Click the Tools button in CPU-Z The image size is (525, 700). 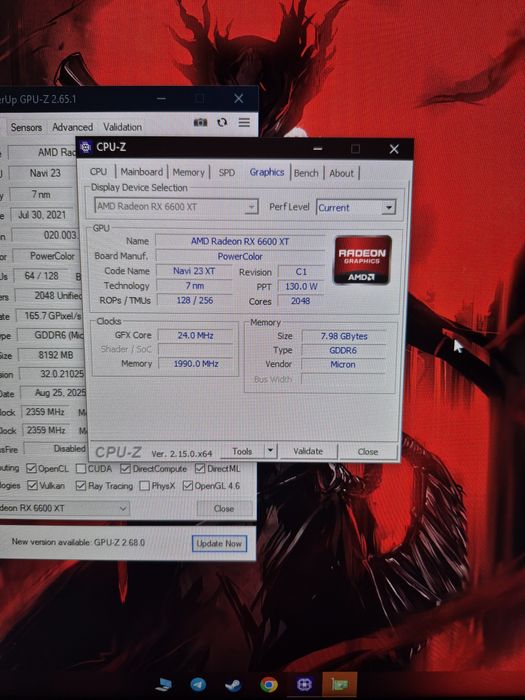(x=242, y=451)
